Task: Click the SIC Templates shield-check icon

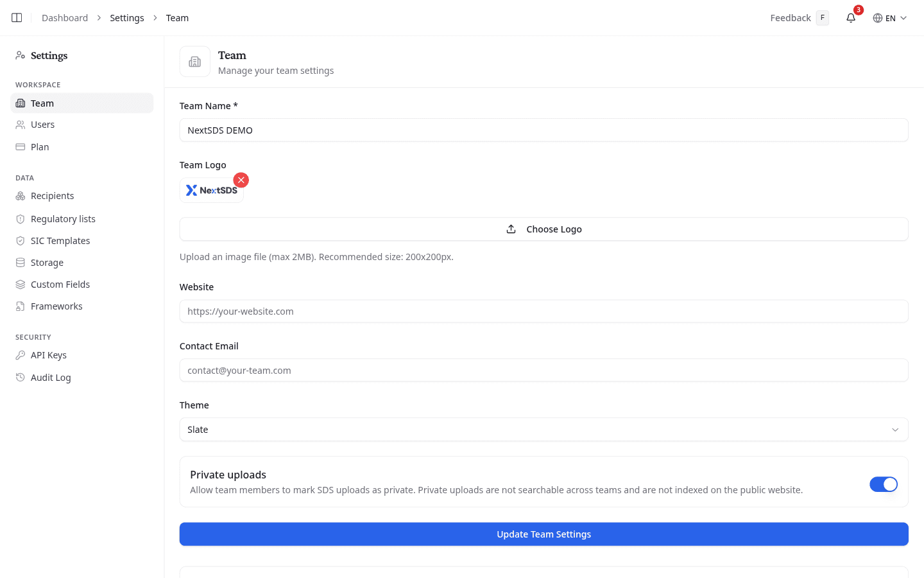Action: coord(21,241)
